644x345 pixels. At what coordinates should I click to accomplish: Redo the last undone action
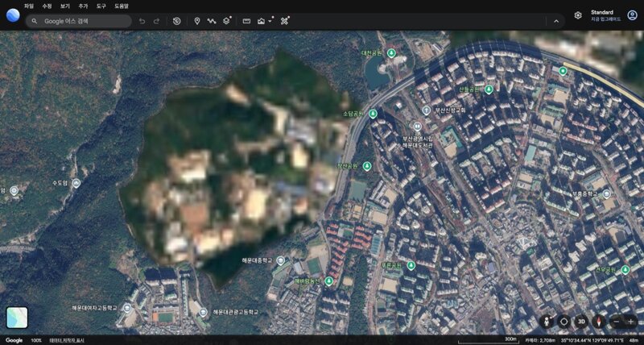(156, 22)
